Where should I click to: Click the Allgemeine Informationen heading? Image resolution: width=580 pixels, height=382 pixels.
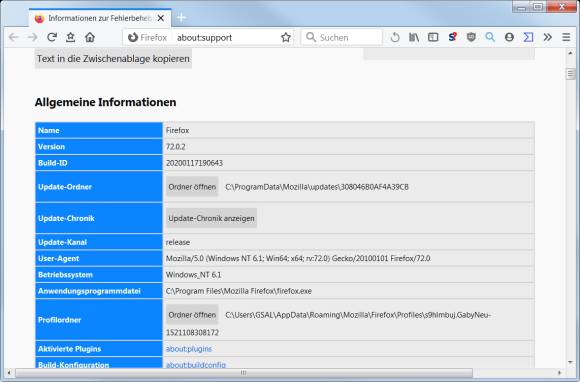coord(105,102)
